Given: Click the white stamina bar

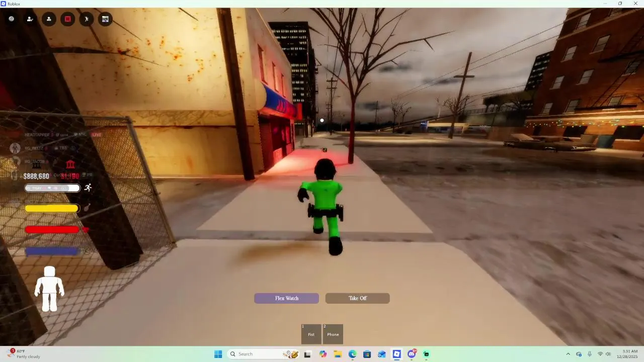Looking at the screenshot, I should tap(52, 188).
